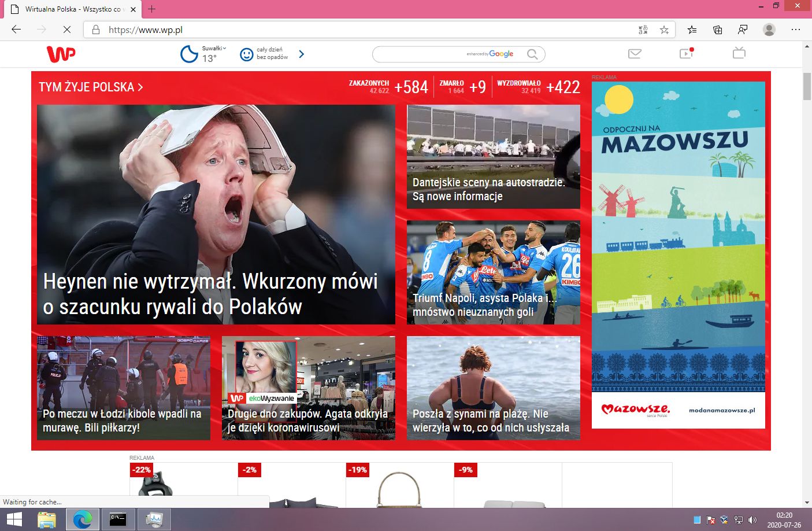
Task: Add page to favorites star icon
Action: tap(664, 30)
